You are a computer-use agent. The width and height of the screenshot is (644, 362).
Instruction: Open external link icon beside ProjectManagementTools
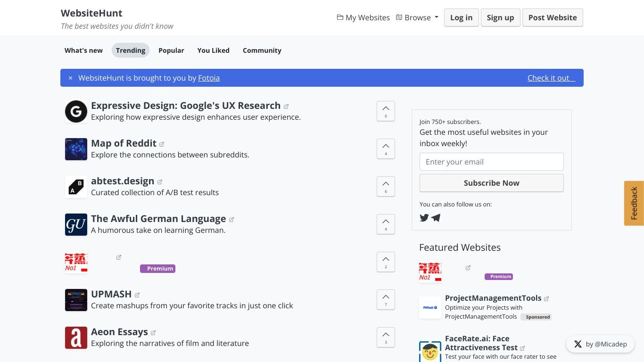pyautogui.click(x=546, y=299)
